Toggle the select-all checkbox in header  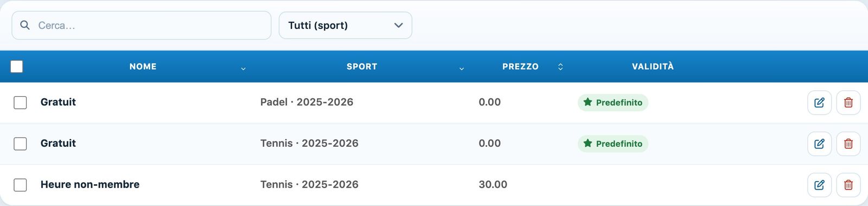click(17, 66)
